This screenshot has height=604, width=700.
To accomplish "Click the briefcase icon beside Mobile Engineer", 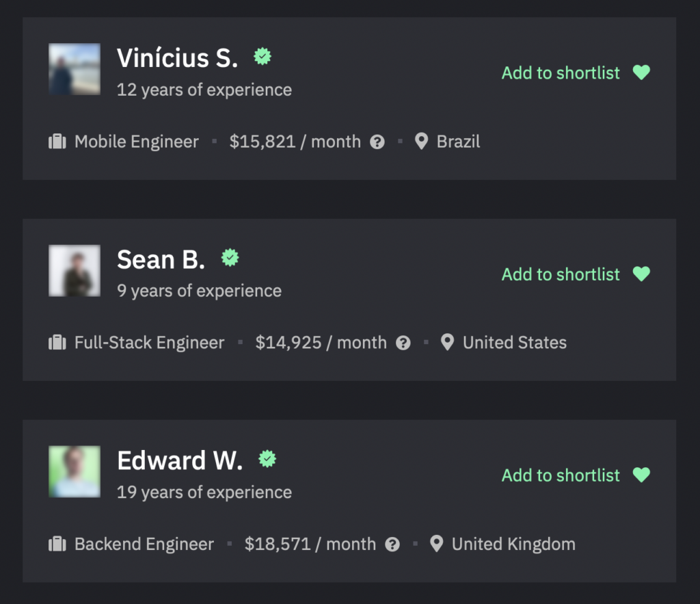I will [57, 142].
